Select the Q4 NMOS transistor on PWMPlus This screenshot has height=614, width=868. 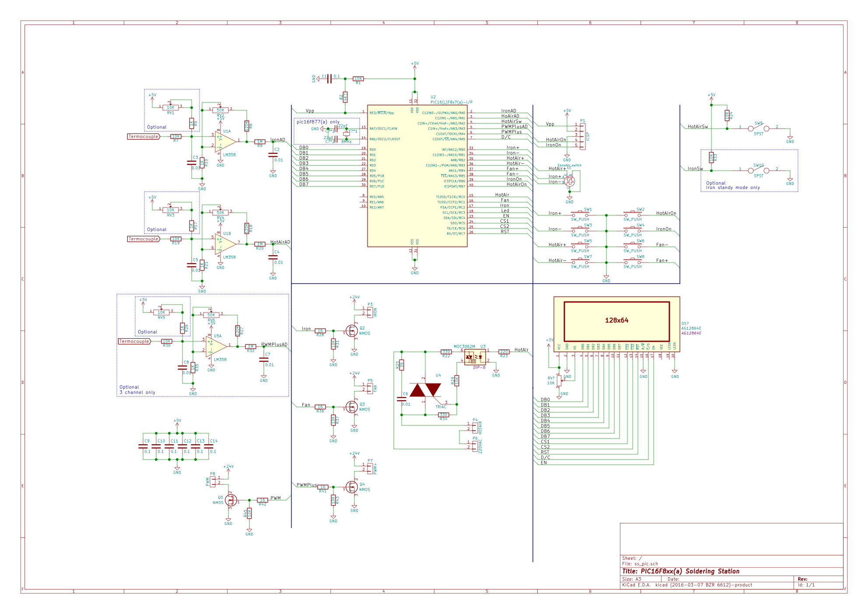[x=352, y=487]
